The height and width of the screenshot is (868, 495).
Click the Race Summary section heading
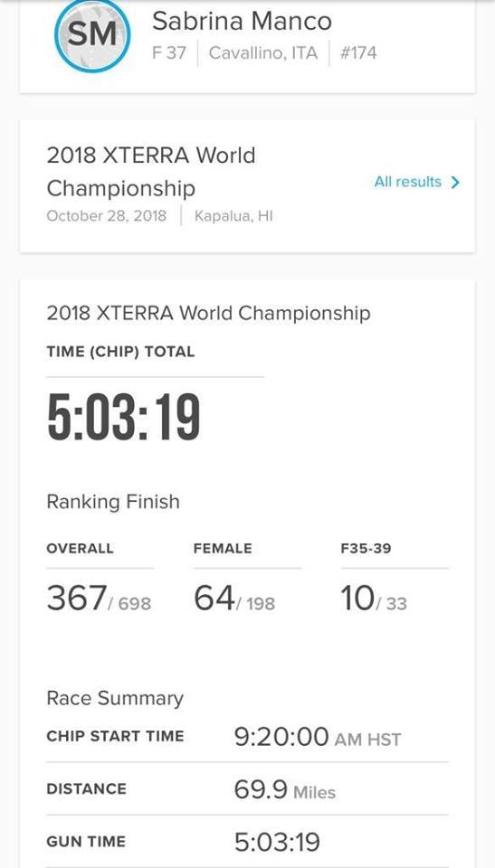point(115,698)
